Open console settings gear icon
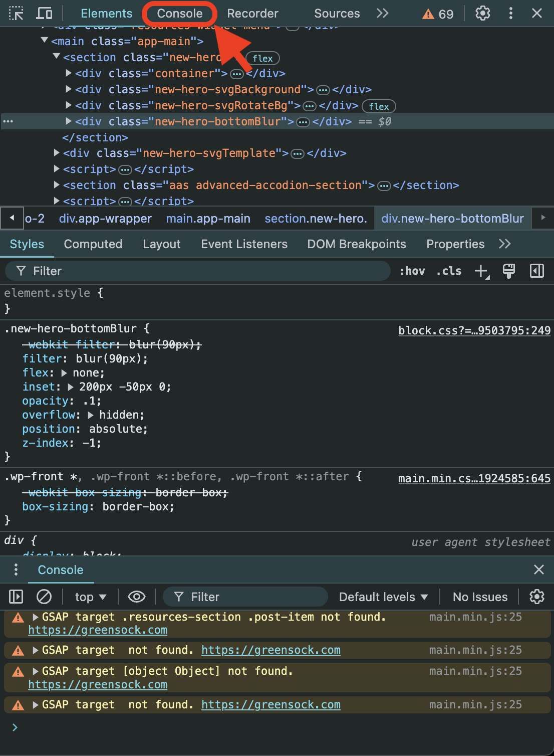This screenshot has width=554, height=756. (536, 597)
